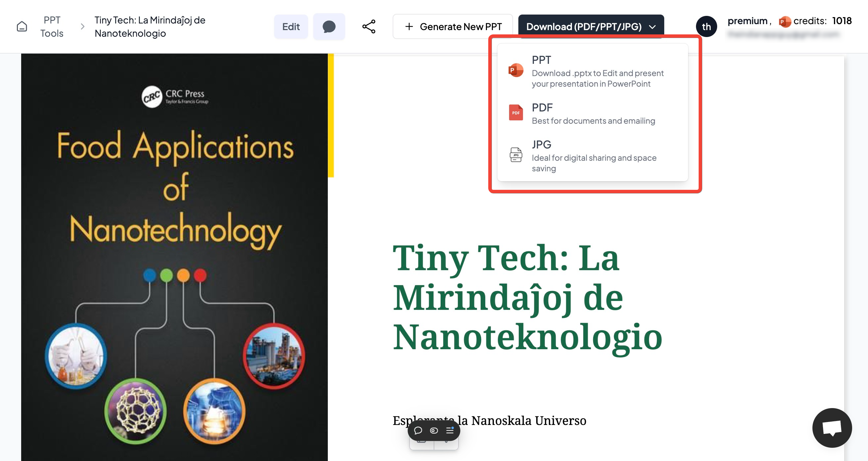Click the home icon in breadcrumb

tap(22, 26)
